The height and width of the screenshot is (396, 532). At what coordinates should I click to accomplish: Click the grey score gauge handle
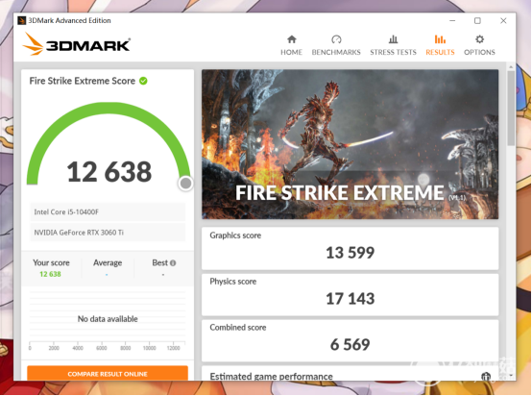click(x=185, y=184)
